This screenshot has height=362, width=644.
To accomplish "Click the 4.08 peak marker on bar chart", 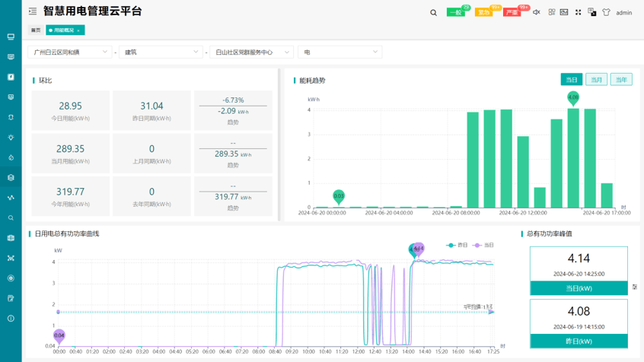I will pyautogui.click(x=573, y=98).
